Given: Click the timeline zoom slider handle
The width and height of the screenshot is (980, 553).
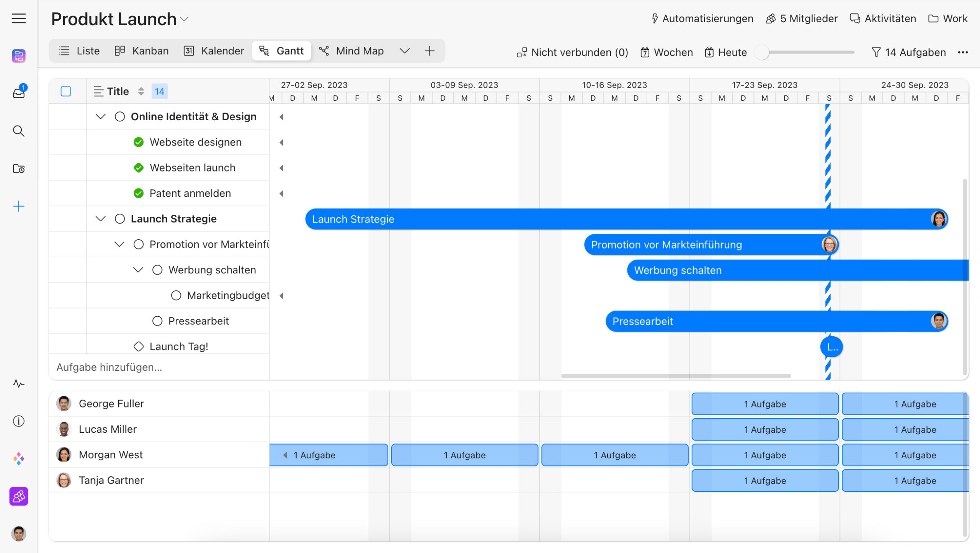Looking at the screenshot, I should pyautogui.click(x=762, y=52).
